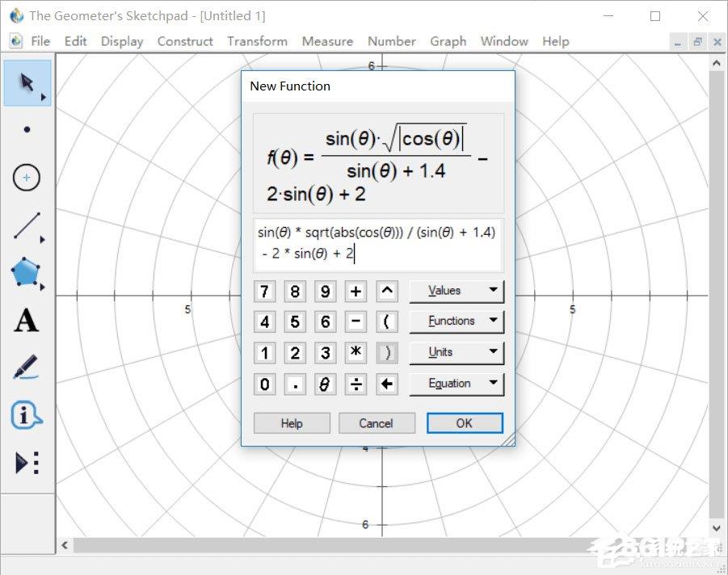Open the File menu
Screen dimensions: 728x575
pos(40,41)
